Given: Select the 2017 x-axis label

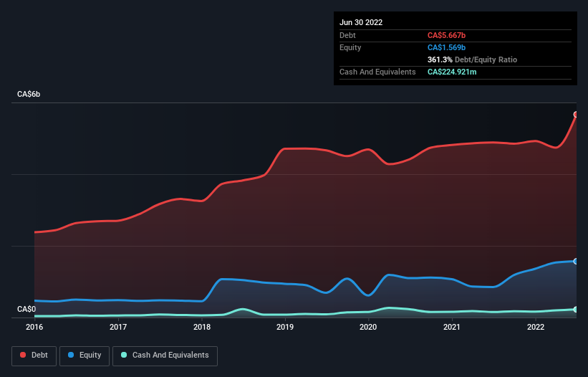Looking at the screenshot, I should click(118, 327).
